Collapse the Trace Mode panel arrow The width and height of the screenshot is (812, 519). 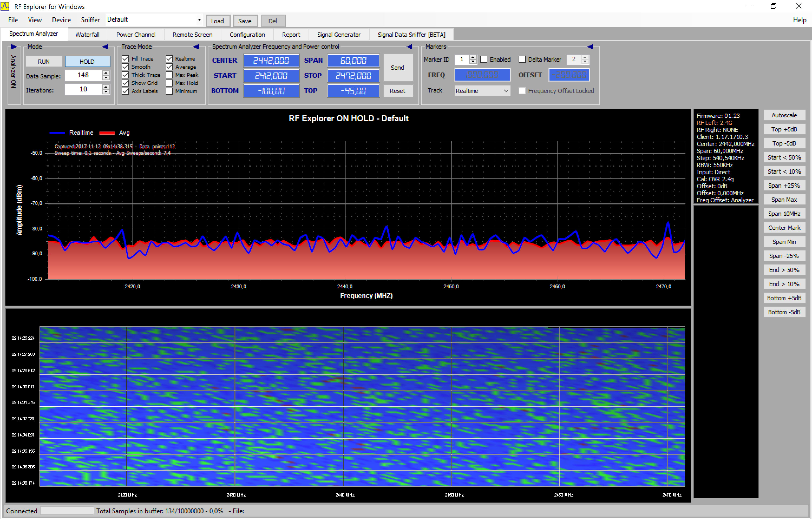196,47
